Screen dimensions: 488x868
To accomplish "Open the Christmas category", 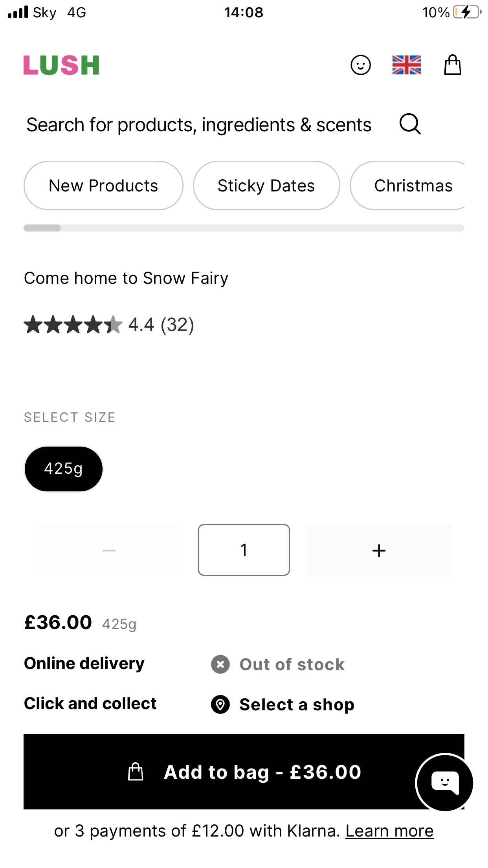I will [413, 186].
